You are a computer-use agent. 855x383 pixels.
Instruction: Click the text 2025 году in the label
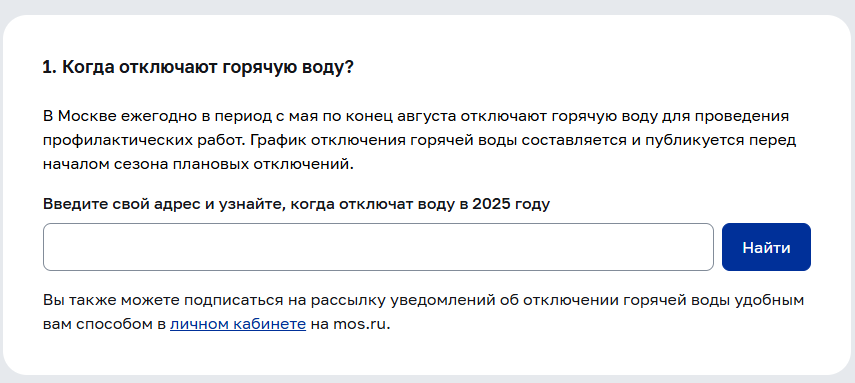[x=511, y=205]
